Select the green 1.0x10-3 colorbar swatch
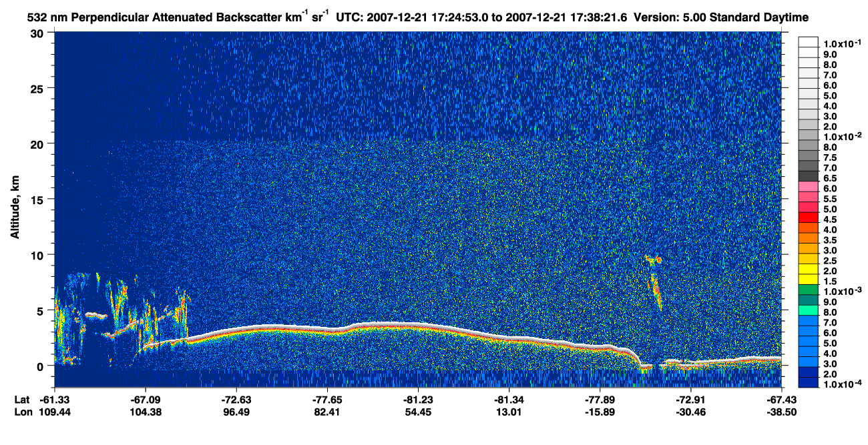 [x=808, y=290]
